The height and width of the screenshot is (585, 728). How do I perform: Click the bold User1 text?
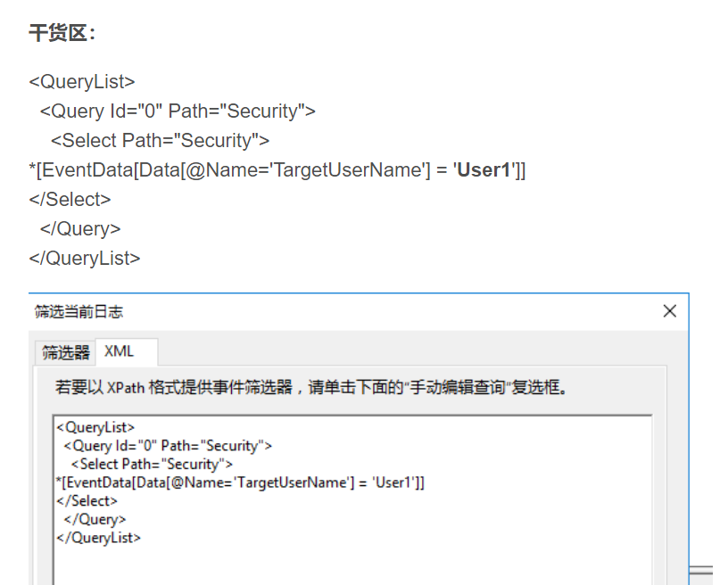(484, 170)
